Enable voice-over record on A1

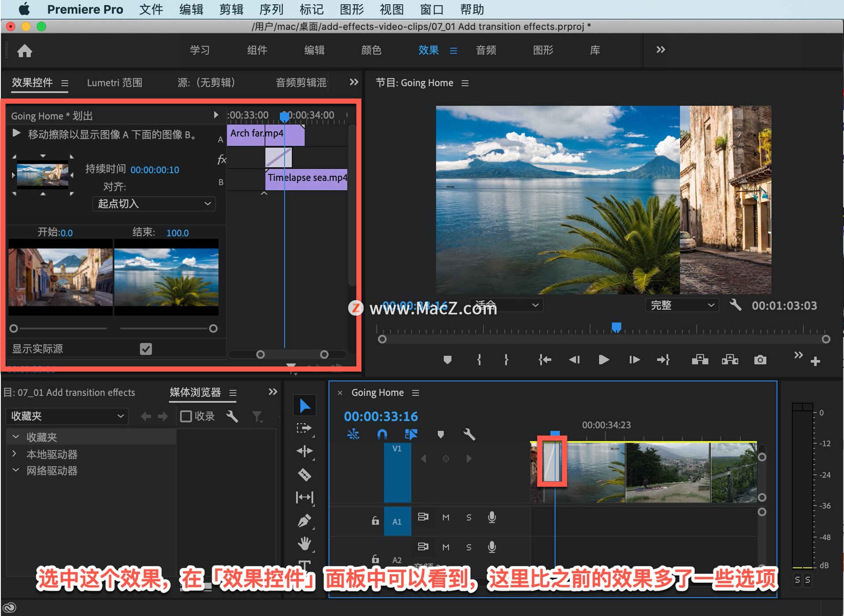(x=492, y=518)
